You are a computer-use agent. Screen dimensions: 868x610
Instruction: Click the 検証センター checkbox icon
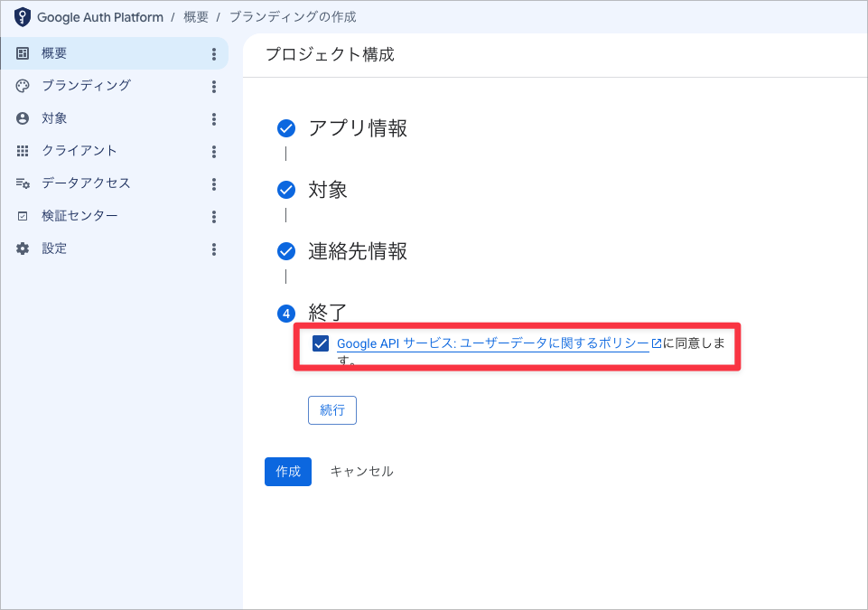pyautogui.click(x=23, y=216)
